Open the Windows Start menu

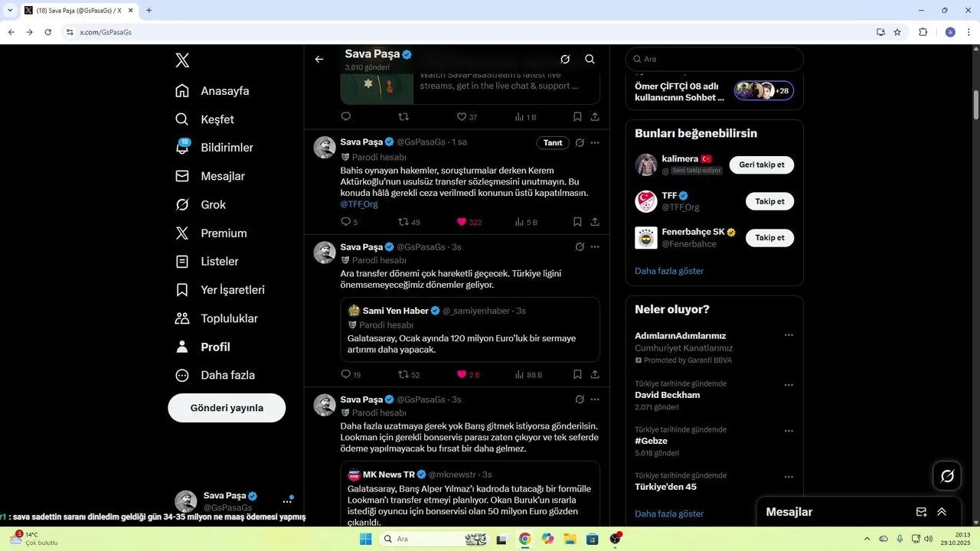366,539
